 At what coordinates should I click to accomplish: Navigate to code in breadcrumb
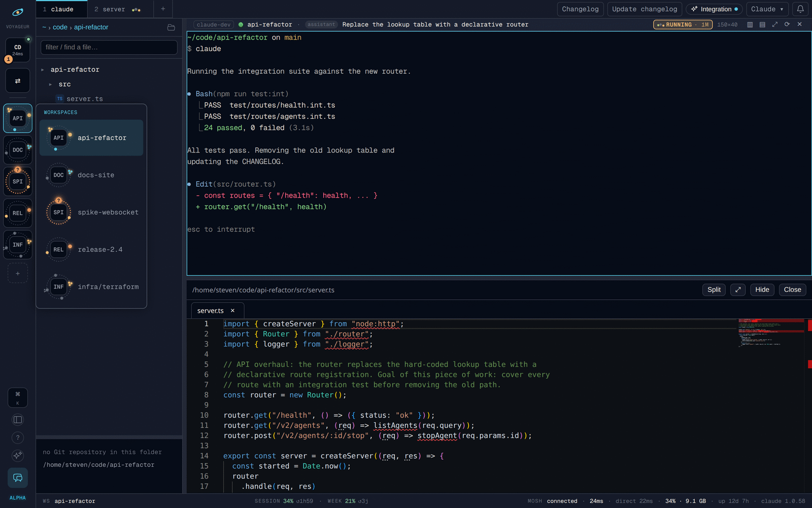(60, 27)
